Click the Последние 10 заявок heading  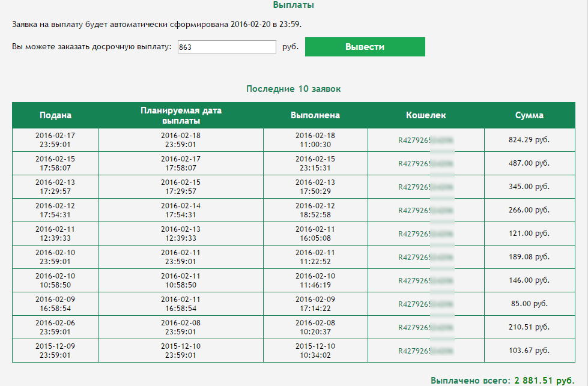click(x=294, y=89)
